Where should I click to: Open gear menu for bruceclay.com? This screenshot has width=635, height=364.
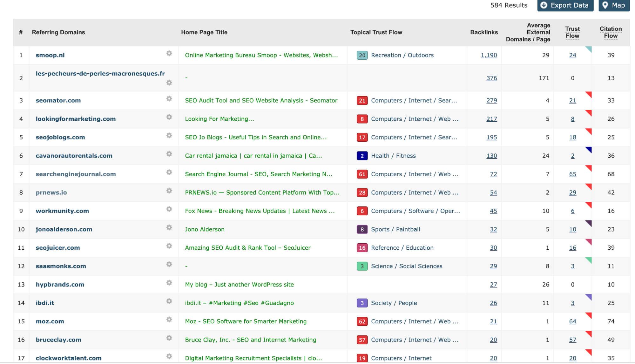(x=169, y=338)
